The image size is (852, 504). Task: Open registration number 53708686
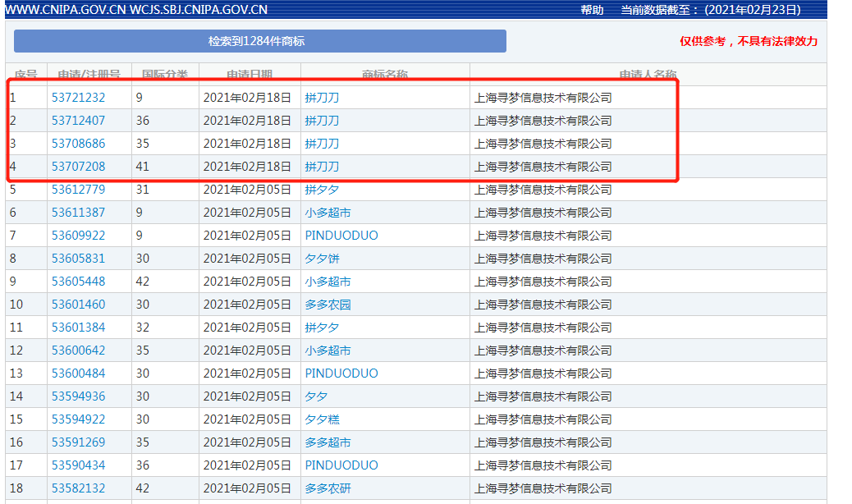[78, 144]
